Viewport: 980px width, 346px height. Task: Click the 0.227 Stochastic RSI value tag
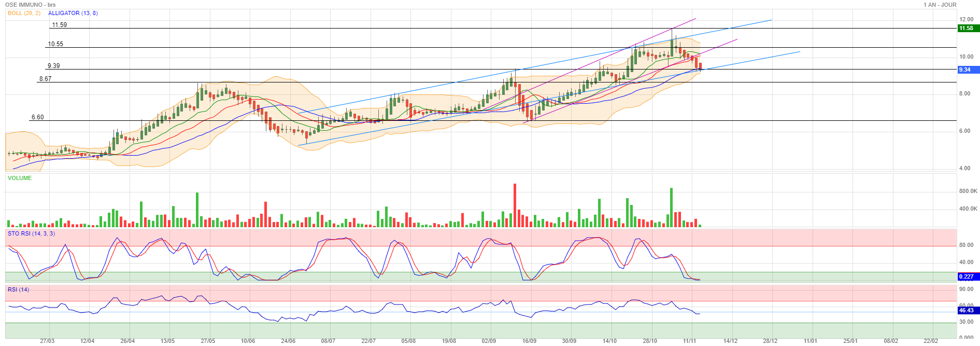[x=967, y=276]
